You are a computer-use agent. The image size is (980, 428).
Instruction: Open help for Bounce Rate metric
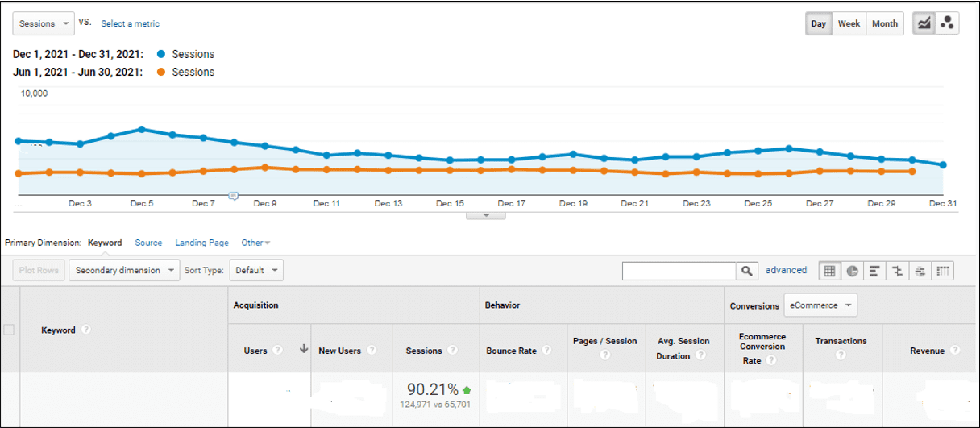[x=547, y=351]
